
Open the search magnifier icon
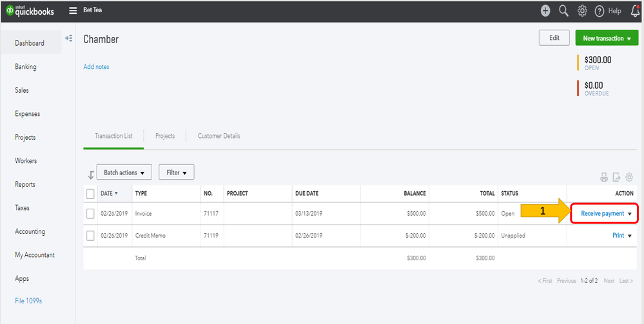point(564,11)
